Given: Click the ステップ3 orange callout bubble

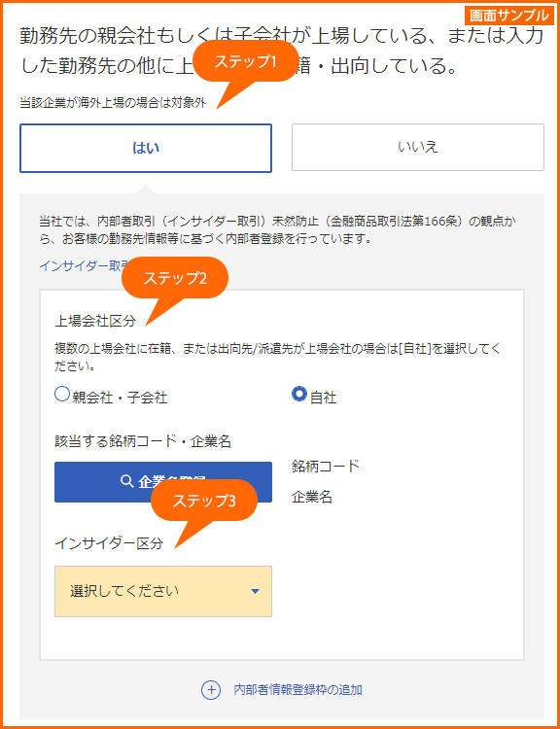Looking at the screenshot, I should pyautogui.click(x=204, y=501).
